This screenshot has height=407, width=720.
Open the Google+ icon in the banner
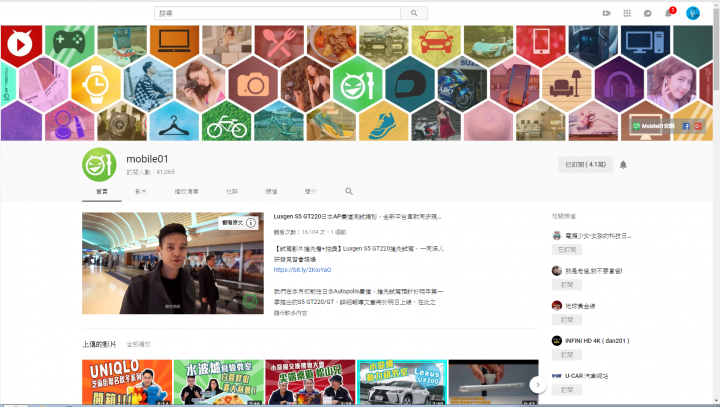pos(698,126)
